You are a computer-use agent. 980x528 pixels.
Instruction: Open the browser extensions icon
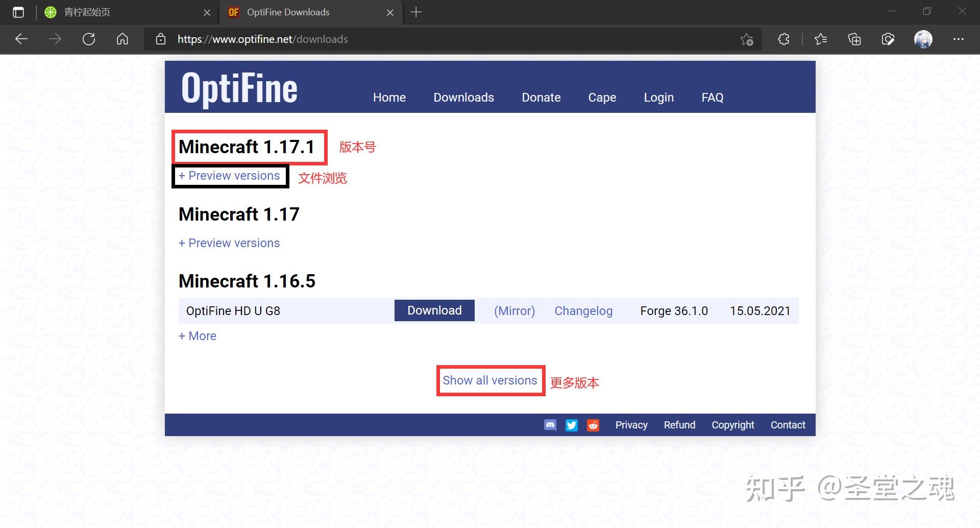pyautogui.click(x=783, y=39)
